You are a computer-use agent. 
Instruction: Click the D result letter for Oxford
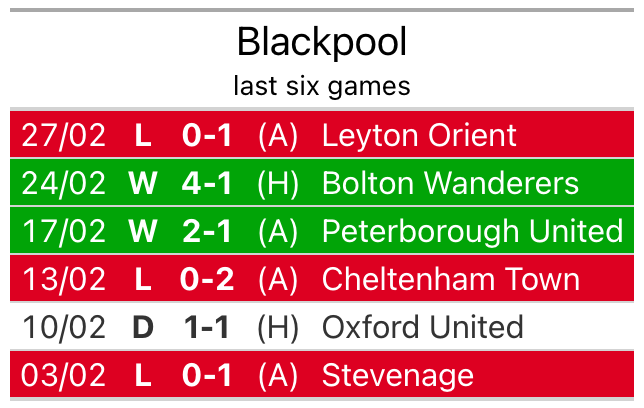click(143, 327)
